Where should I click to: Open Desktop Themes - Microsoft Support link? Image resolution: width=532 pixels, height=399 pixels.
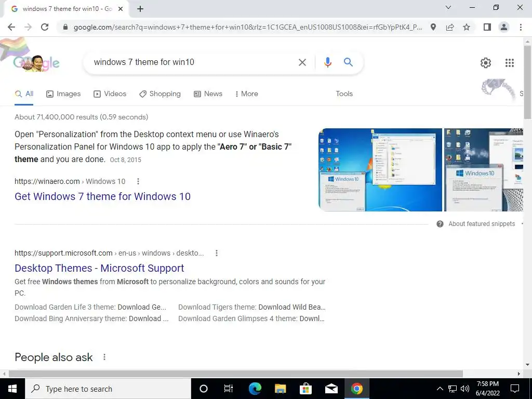(x=99, y=268)
